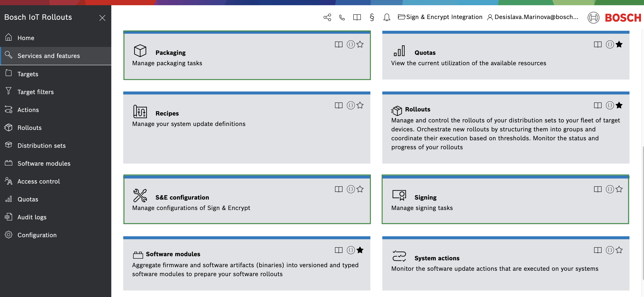Viewport: 644px width, 297px height.
Task: Open the Quotas card
Action: (x=506, y=55)
